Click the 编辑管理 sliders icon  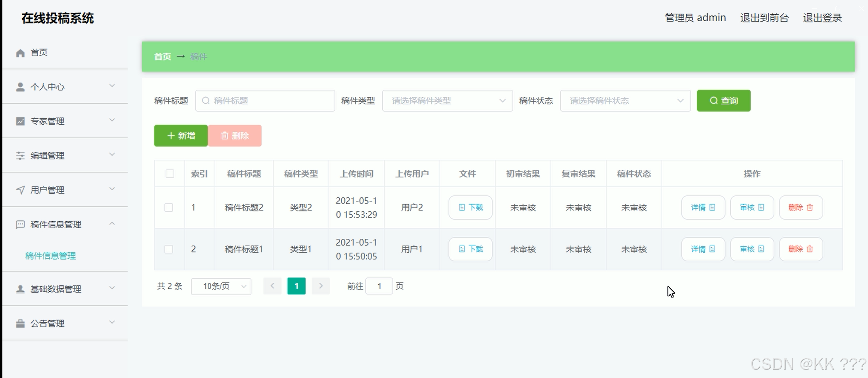pyautogui.click(x=20, y=155)
